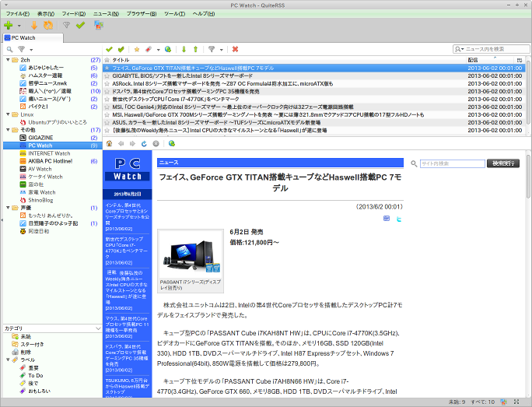Open the ツール menu
The width and height of the screenshot is (532, 407).
175,13
